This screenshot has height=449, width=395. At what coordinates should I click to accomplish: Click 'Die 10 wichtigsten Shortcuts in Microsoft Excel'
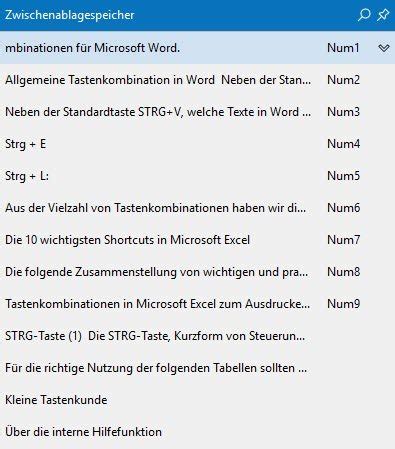[x=197, y=240]
